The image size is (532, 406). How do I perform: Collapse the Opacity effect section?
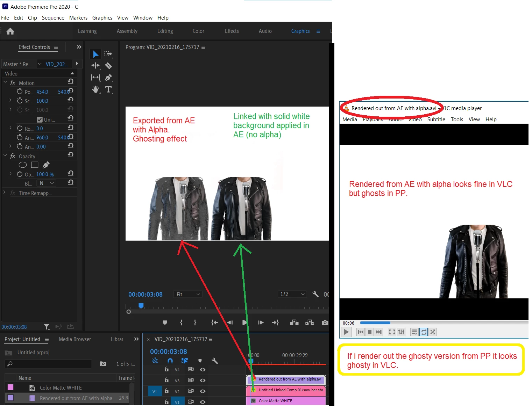5,155
